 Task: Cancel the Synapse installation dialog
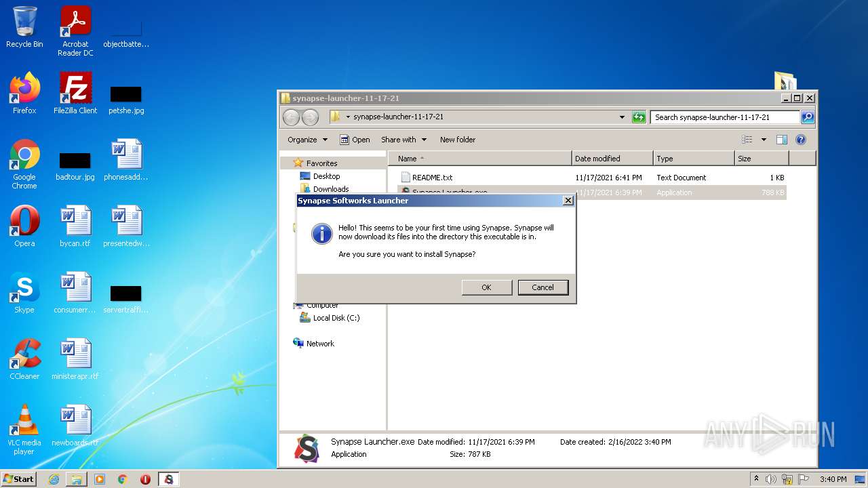coord(542,287)
